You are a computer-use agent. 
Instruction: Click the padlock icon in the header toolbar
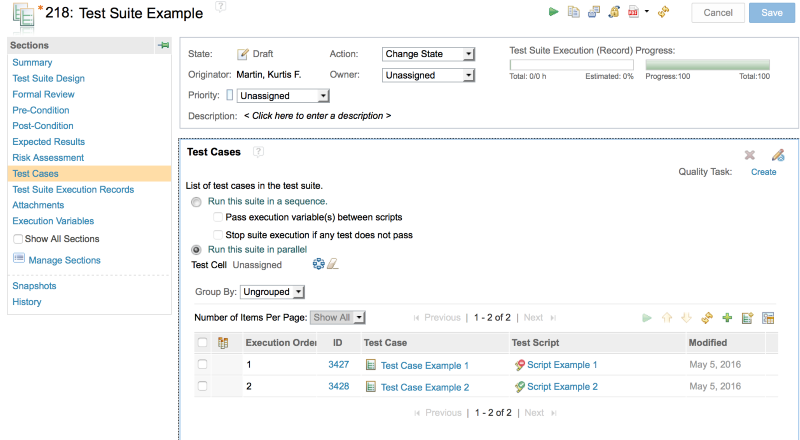click(x=614, y=12)
